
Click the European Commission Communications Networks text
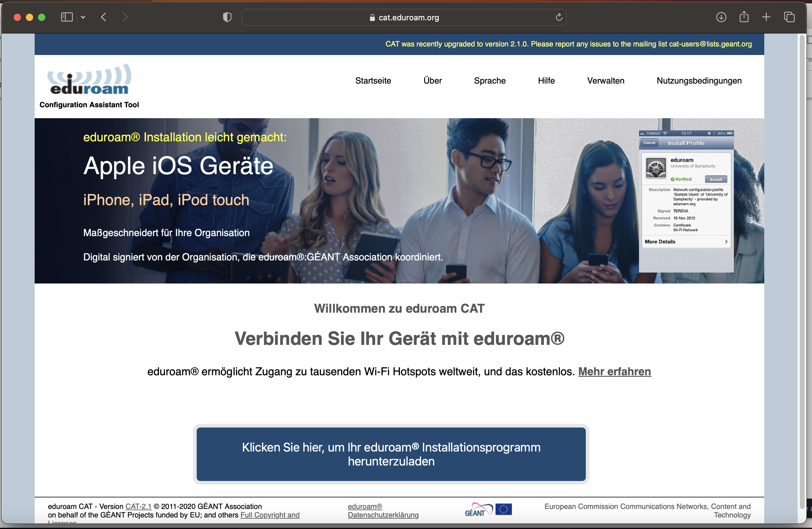(x=647, y=510)
